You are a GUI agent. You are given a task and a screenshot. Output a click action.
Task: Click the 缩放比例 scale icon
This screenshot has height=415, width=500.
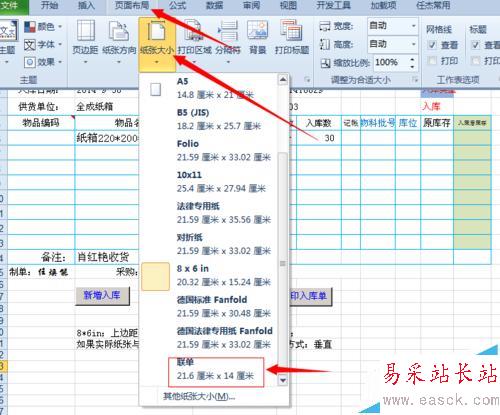325,63
